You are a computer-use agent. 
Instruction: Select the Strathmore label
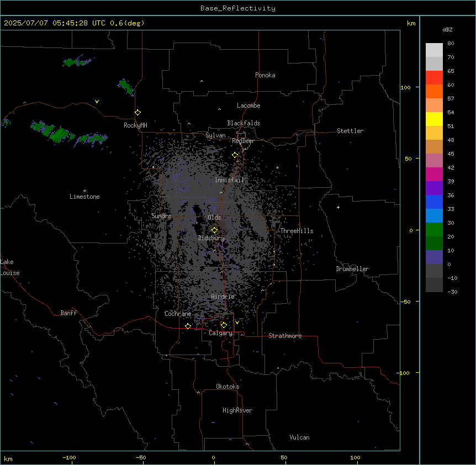click(285, 336)
